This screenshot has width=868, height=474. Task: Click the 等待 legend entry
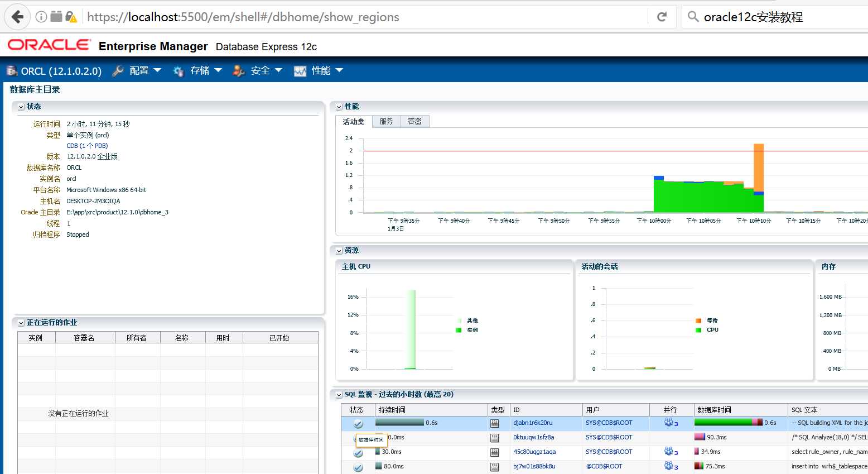point(707,320)
